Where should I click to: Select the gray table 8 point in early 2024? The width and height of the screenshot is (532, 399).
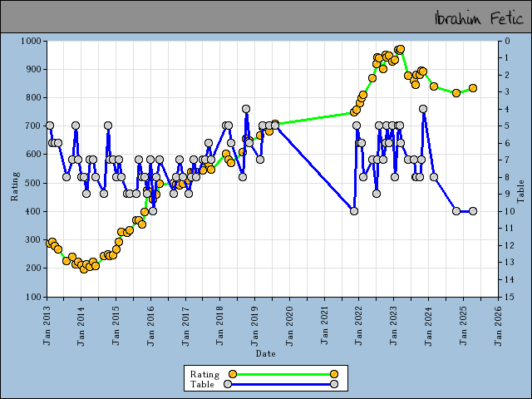coord(434,177)
